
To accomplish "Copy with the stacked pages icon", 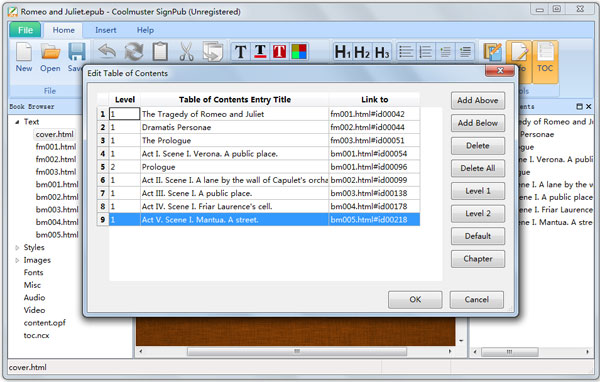I will pos(213,52).
